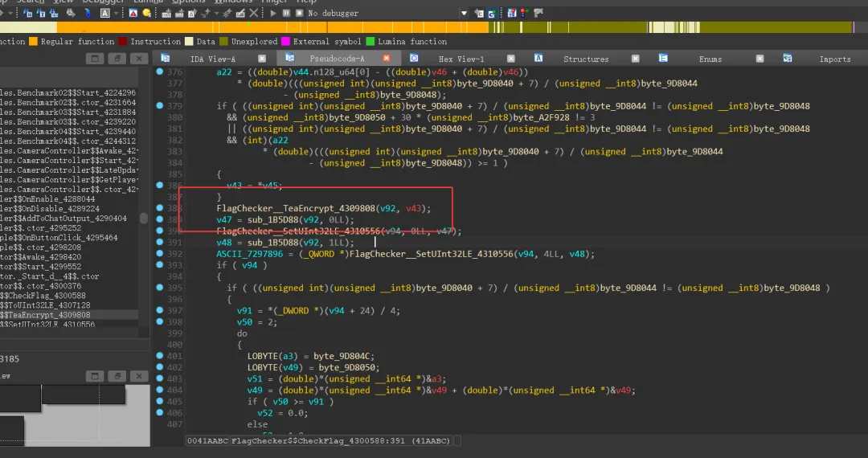The width and height of the screenshot is (868, 458).
Task: Toggle breakpoint dot on line 388
Action: [160, 208]
